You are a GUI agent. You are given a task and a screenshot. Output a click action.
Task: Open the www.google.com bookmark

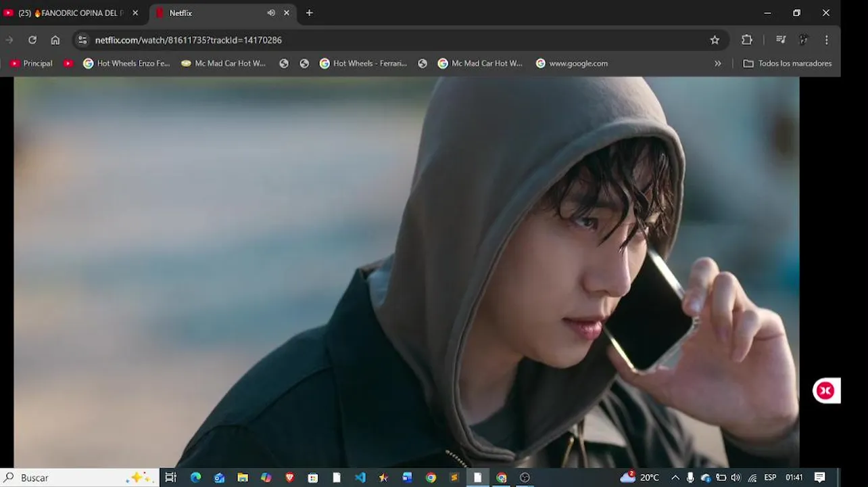pos(572,63)
